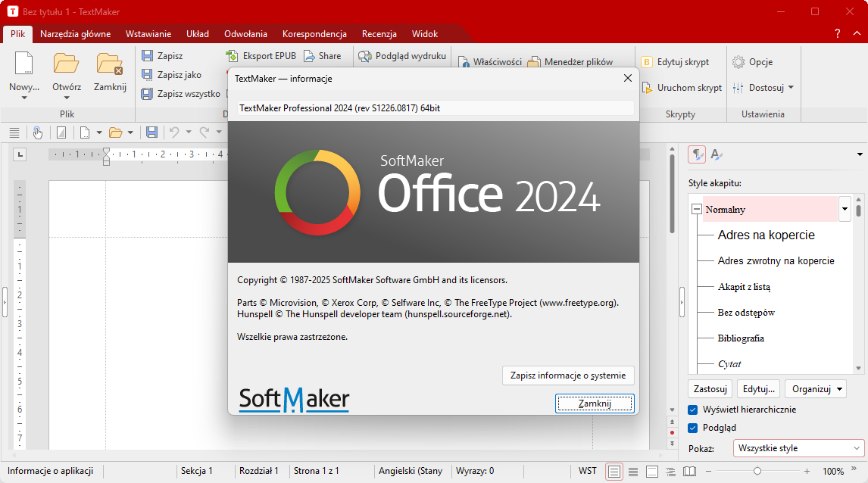Click Zapisz wszystko in the ribbon
Image resolution: width=868 pixels, height=483 pixels.
(x=181, y=94)
